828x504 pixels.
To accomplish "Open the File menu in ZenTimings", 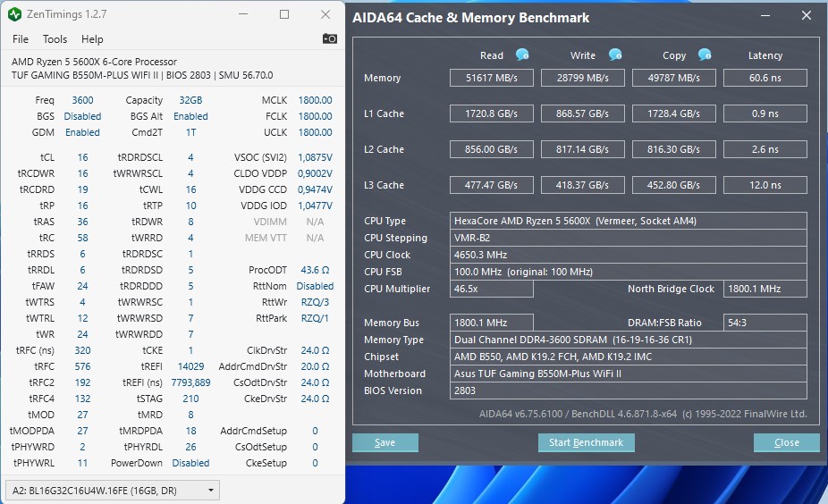I will (x=20, y=39).
